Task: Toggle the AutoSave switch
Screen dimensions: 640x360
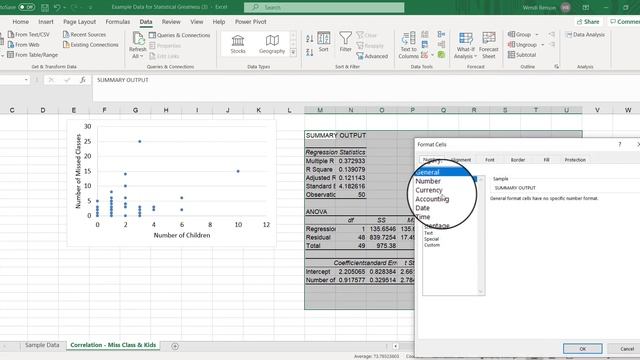Action: (x=27, y=7)
